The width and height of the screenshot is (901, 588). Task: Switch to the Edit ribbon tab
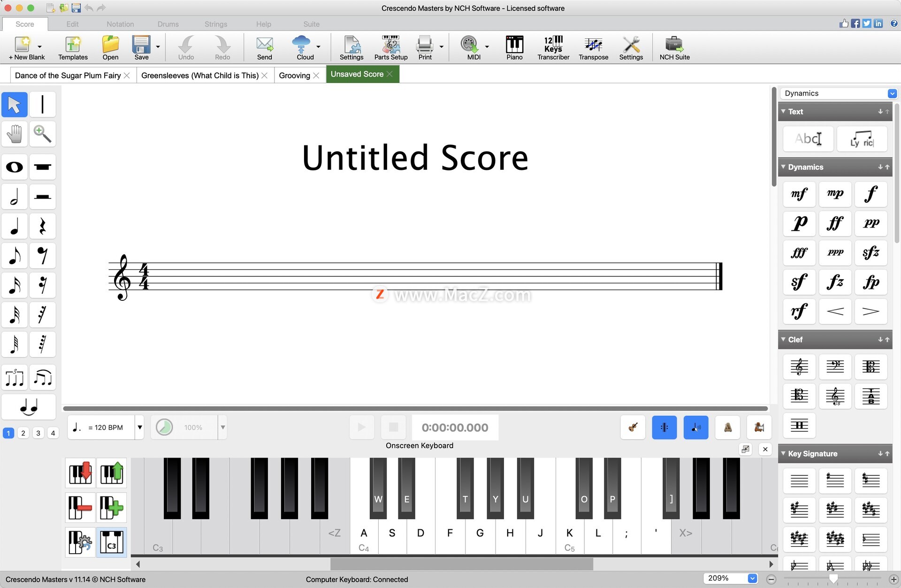[72, 24]
